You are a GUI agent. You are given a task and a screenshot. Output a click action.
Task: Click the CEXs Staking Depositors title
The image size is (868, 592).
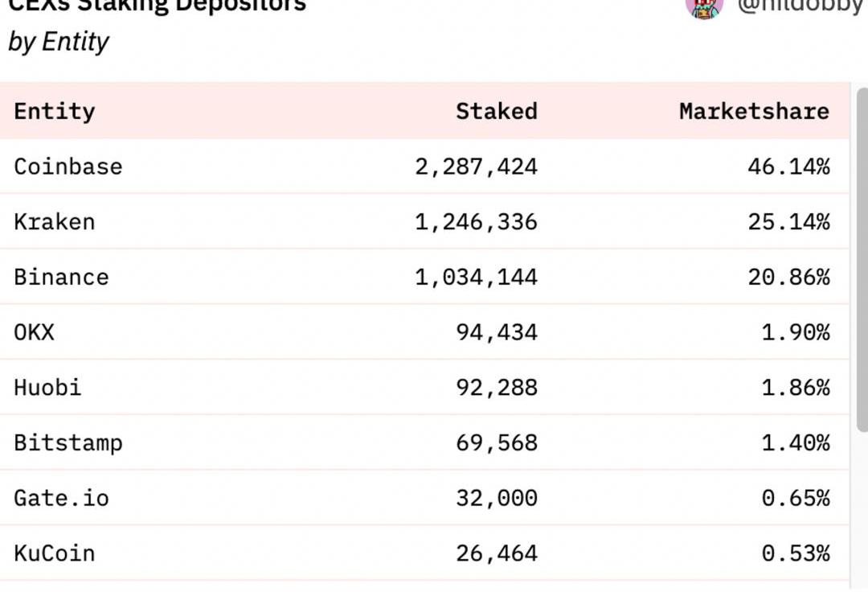(157, 6)
